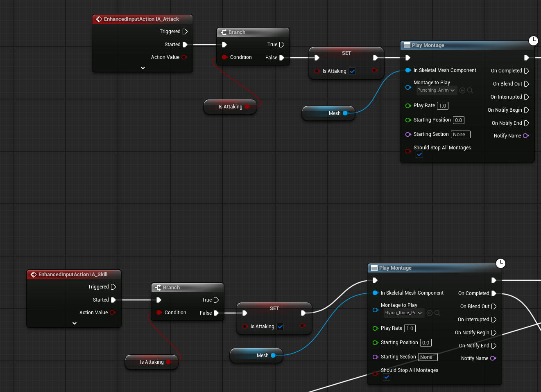Click In Skeletal Mesh Component pin on upper Play Montage
The height and width of the screenshot is (392, 541).
tap(408, 70)
